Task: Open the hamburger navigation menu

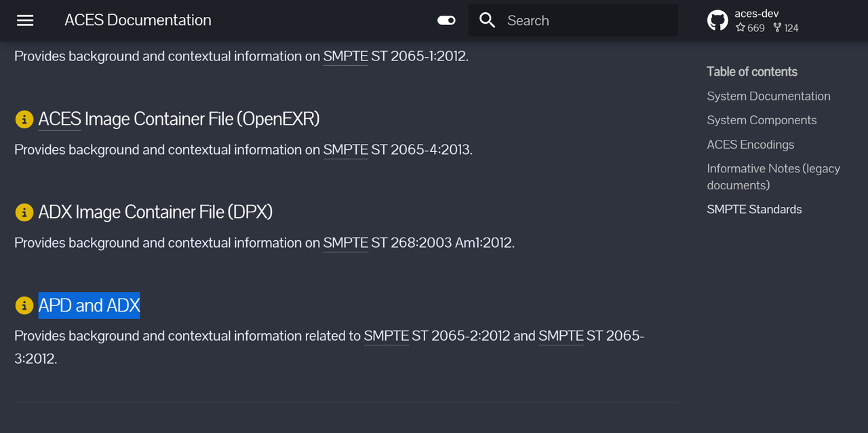Action: 25,20
